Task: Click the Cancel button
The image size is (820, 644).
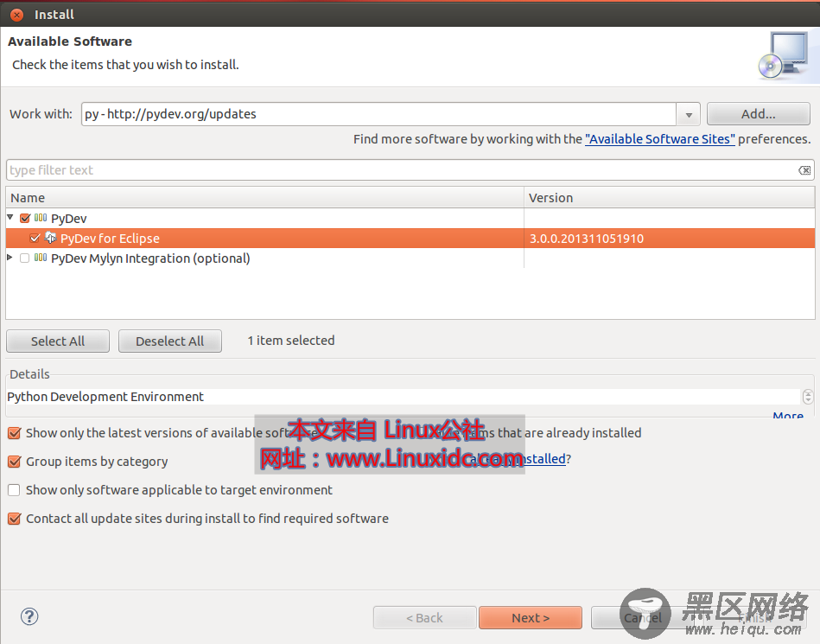Action: pyautogui.click(x=643, y=618)
